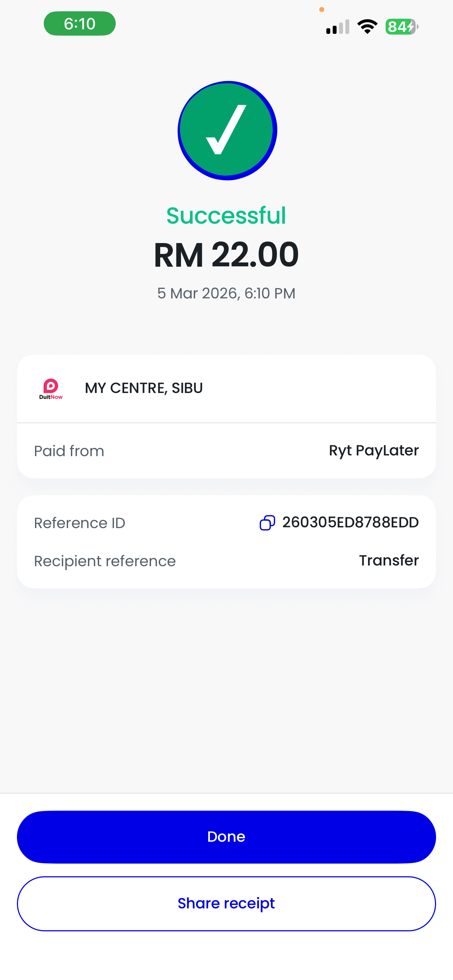Tap the orange microphone indicator dot
This screenshot has height=980, width=453.
click(x=322, y=10)
